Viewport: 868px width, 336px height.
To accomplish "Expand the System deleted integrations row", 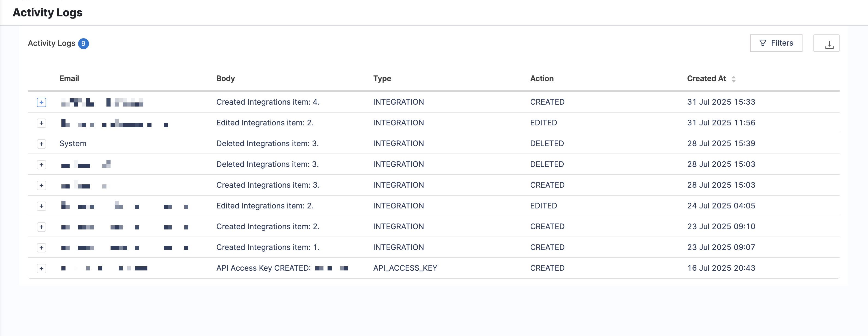I will [x=41, y=144].
